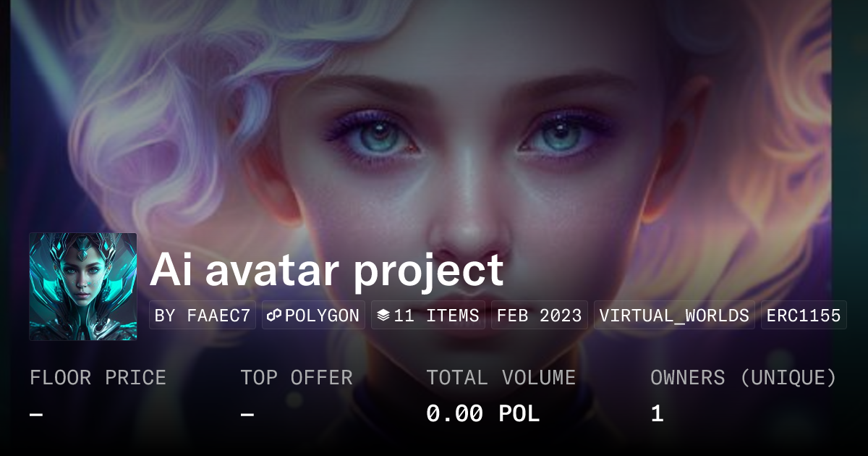
Task: Select the VIRTUAL_WORLDS category tag
Action: (x=674, y=316)
